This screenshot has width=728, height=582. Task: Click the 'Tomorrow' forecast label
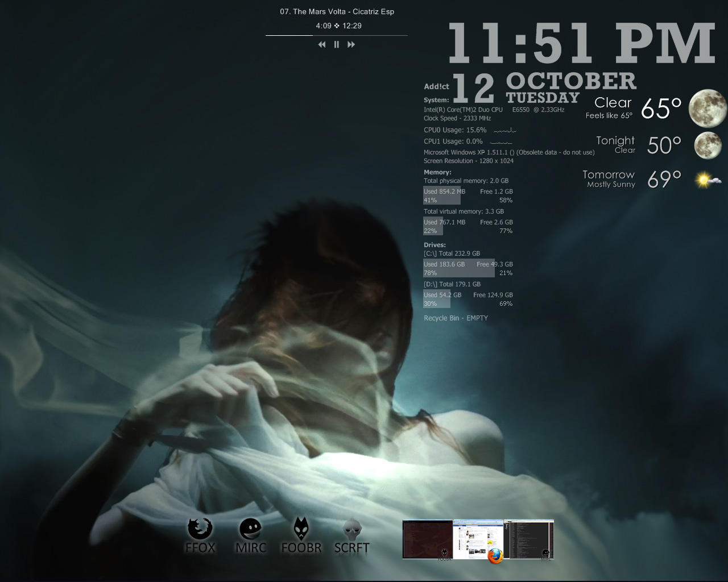(609, 175)
